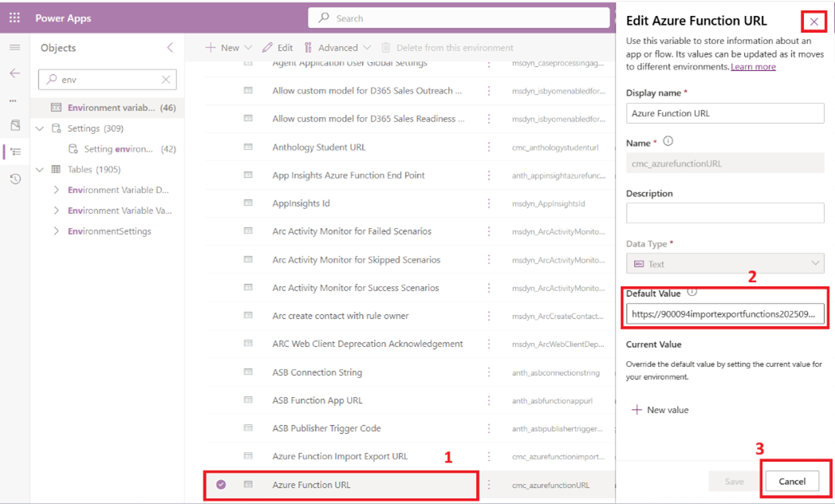Click the Cancel button
The width and height of the screenshot is (835, 504).
[791, 481]
